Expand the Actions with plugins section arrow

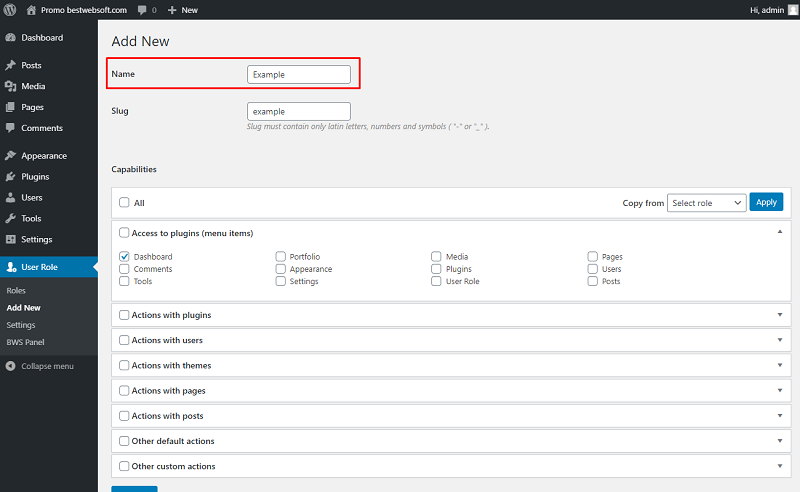[780, 315]
